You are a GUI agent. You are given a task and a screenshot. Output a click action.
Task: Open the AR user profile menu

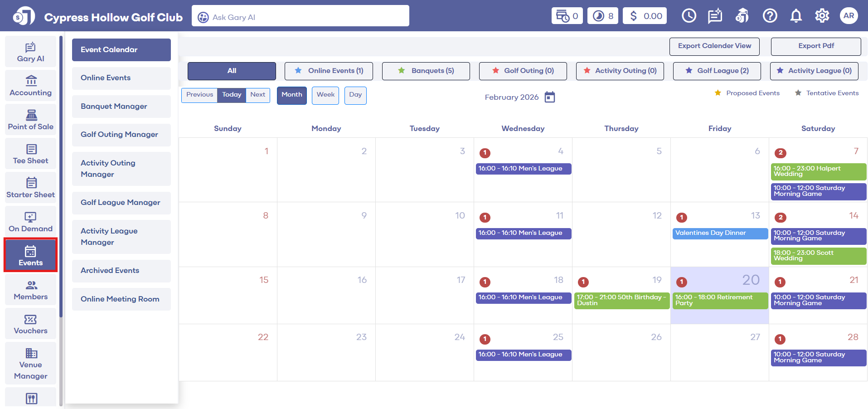[849, 16]
